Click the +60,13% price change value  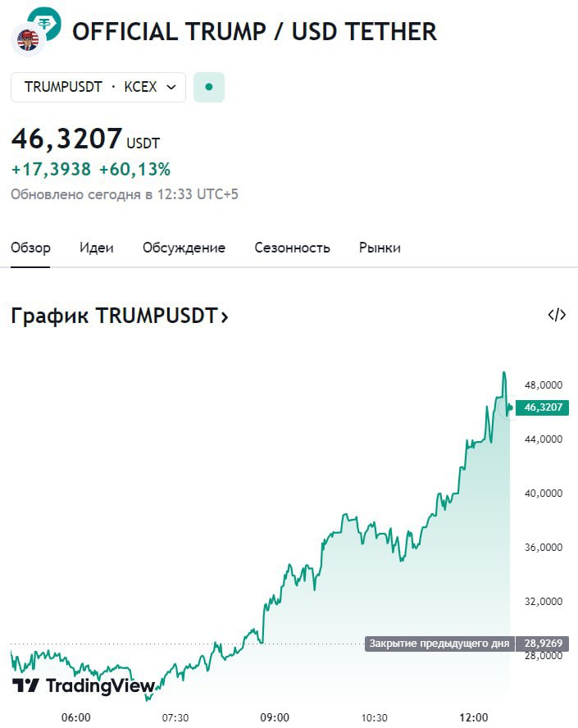coord(134,170)
